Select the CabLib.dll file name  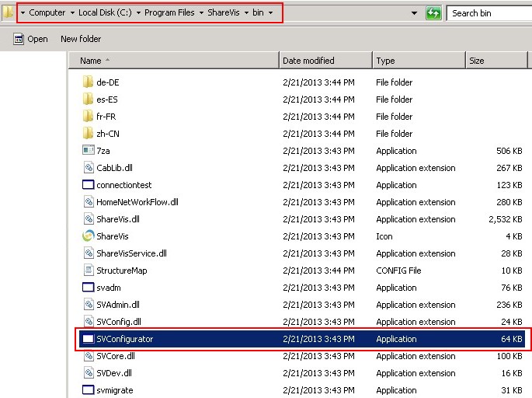pos(114,168)
